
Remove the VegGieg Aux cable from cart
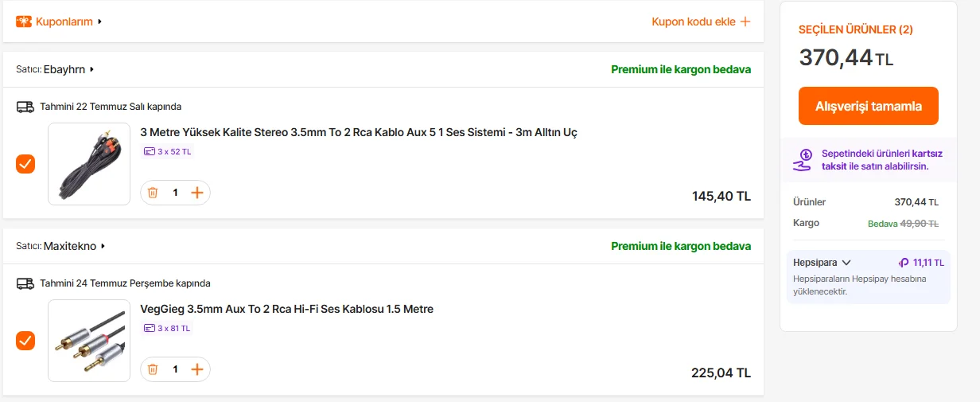pyautogui.click(x=153, y=369)
